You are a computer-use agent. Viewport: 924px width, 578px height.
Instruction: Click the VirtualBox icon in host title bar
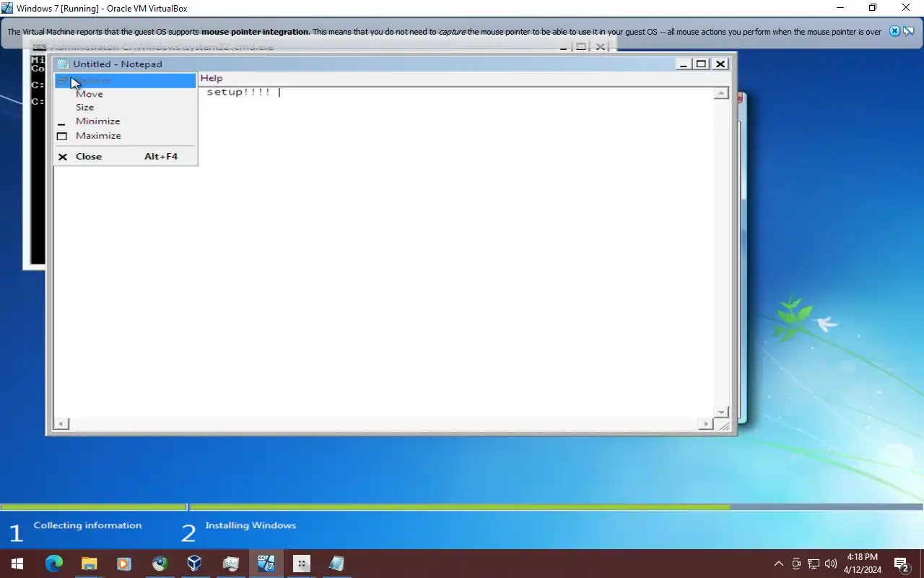[7, 8]
